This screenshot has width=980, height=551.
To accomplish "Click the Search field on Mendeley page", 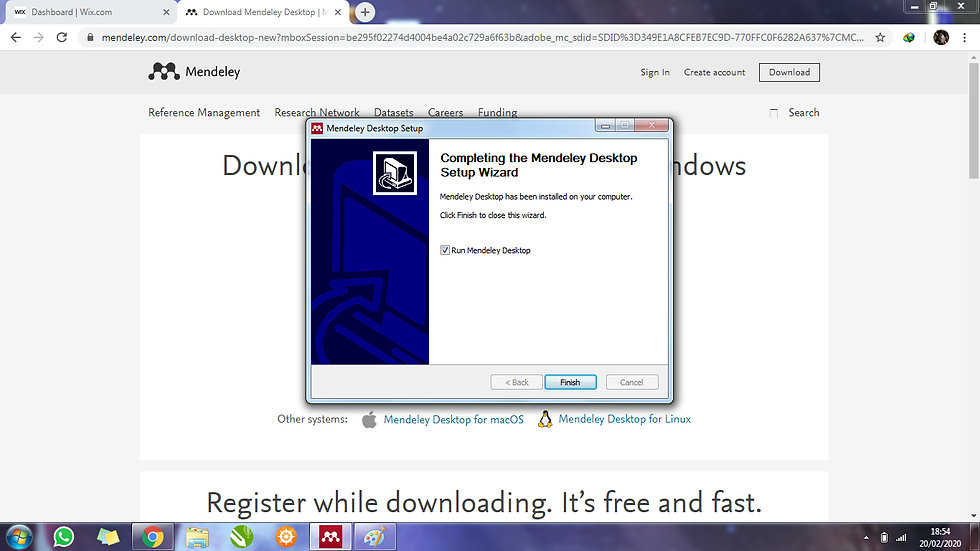I will click(x=803, y=112).
